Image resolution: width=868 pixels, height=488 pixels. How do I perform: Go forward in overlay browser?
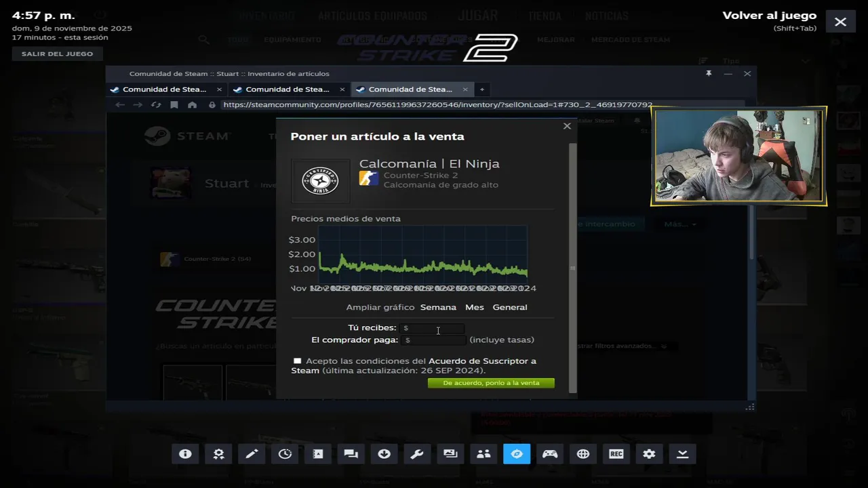138,105
